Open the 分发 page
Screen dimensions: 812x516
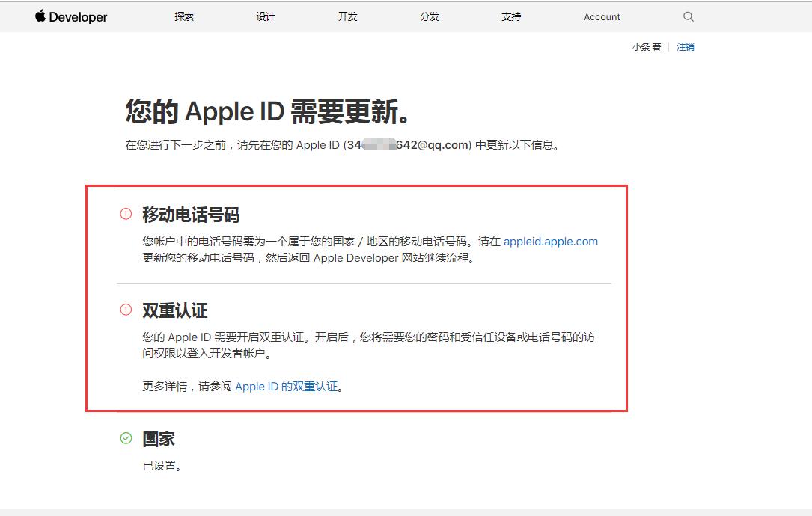click(x=429, y=16)
